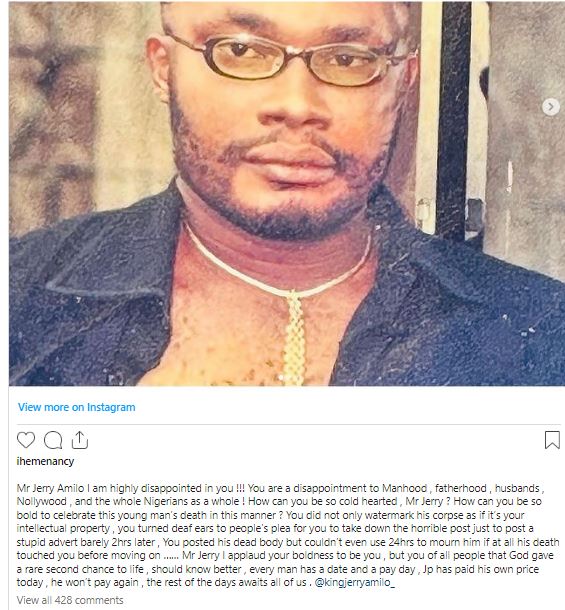Save the post with the bookmark icon
This screenshot has height=610, width=565.
pos(552,440)
